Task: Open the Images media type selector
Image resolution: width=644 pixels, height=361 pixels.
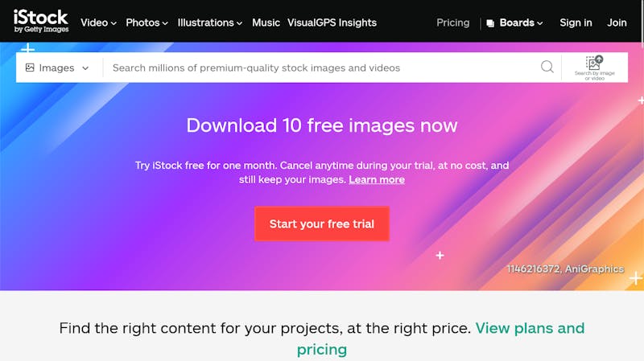Action: click(x=57, y=68)
